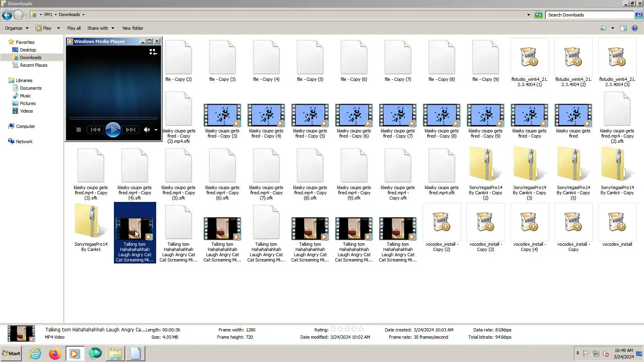Viewport: 644px width, 362px height.
Task: Click the Play toolbar button
Action: pyautogui.click(x=44, y=28)
